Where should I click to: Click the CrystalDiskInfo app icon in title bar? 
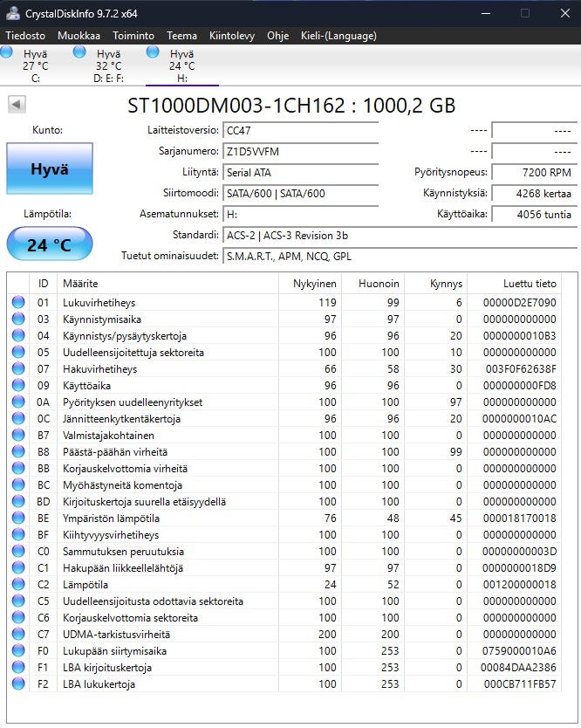click(13, 13)
